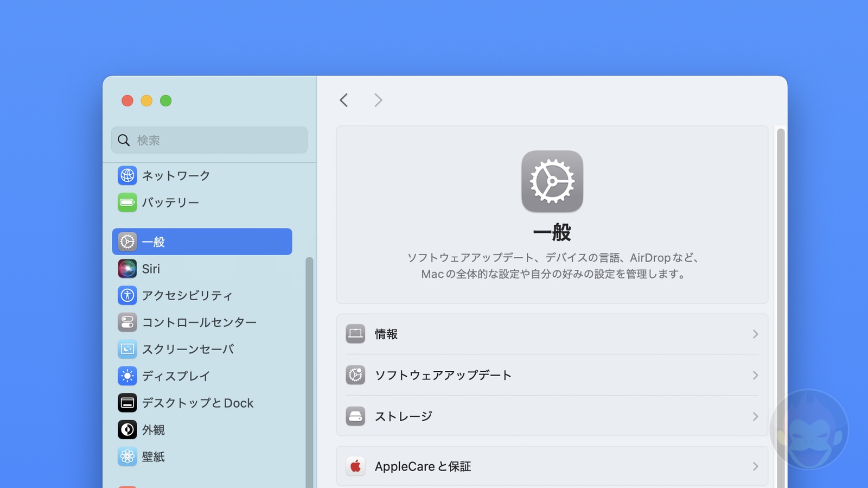Click the 検索 search field

(x=209, y=140)
